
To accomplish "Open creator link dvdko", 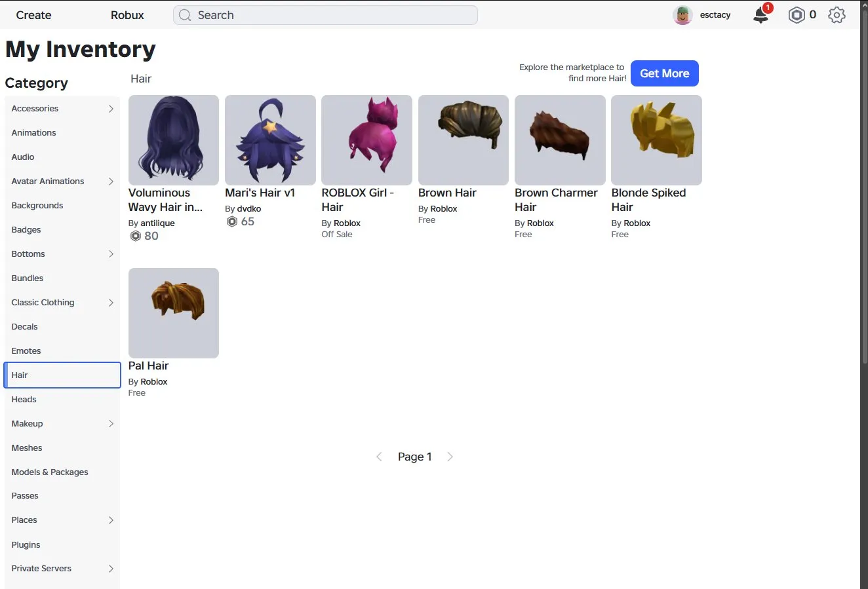I will [249, 209].
